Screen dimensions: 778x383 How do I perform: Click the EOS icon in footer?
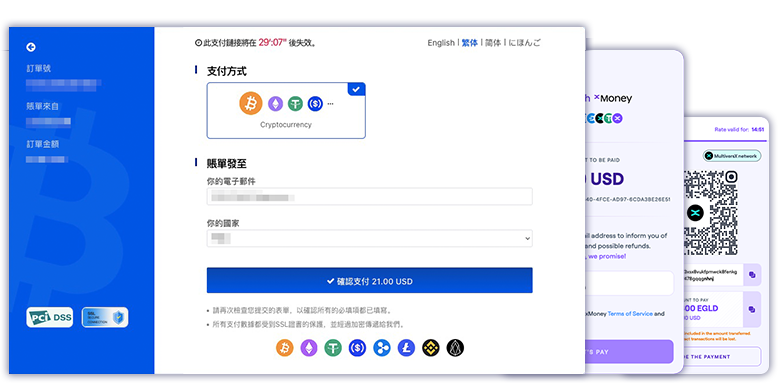coord(455,348)
